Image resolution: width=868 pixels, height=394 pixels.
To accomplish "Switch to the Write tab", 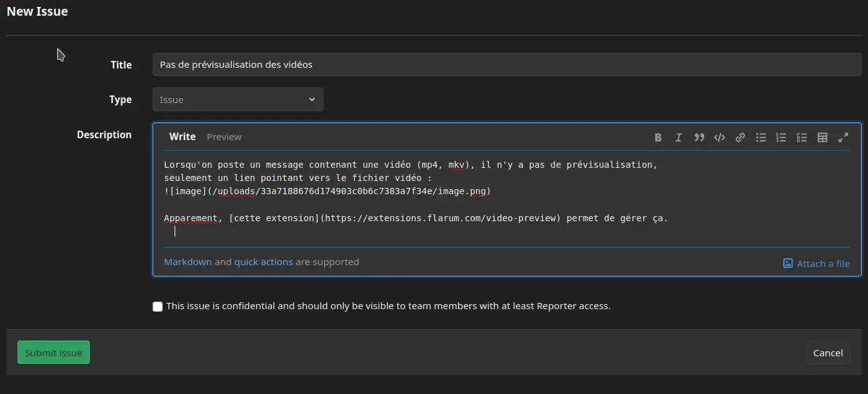I will pos(182,136).
